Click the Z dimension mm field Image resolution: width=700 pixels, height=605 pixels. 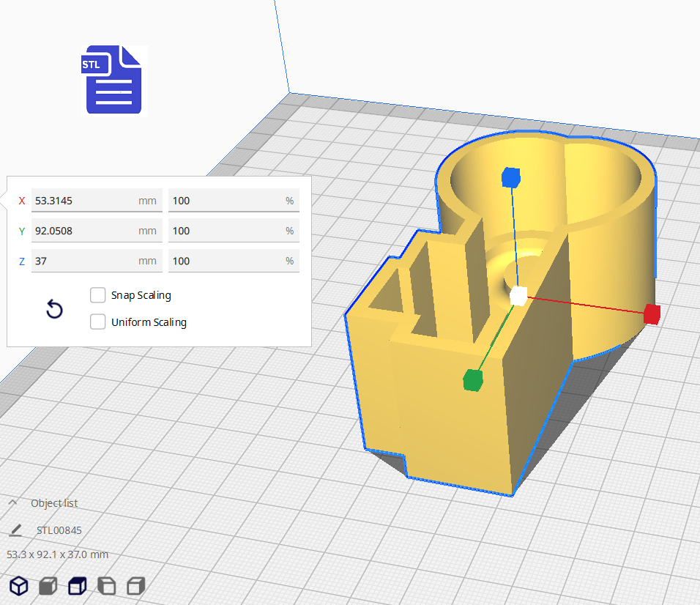coord(84,261)
